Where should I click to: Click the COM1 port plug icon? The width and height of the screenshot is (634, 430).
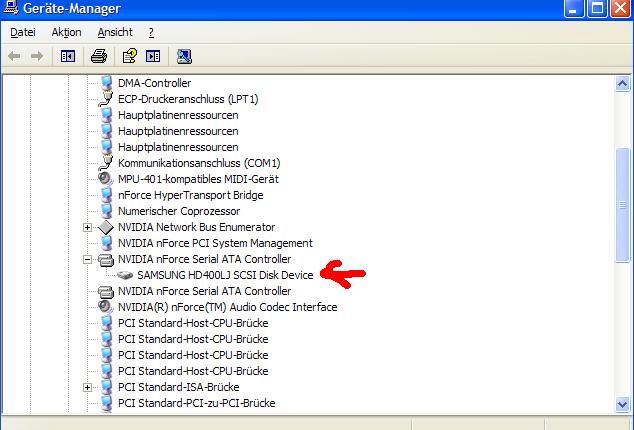tap(106, 163)
